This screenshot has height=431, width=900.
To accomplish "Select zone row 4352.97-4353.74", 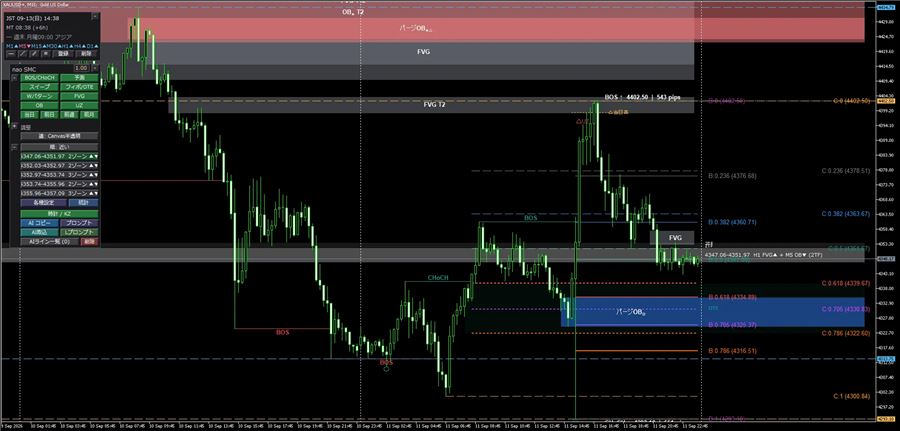I will tap(59, 175).
